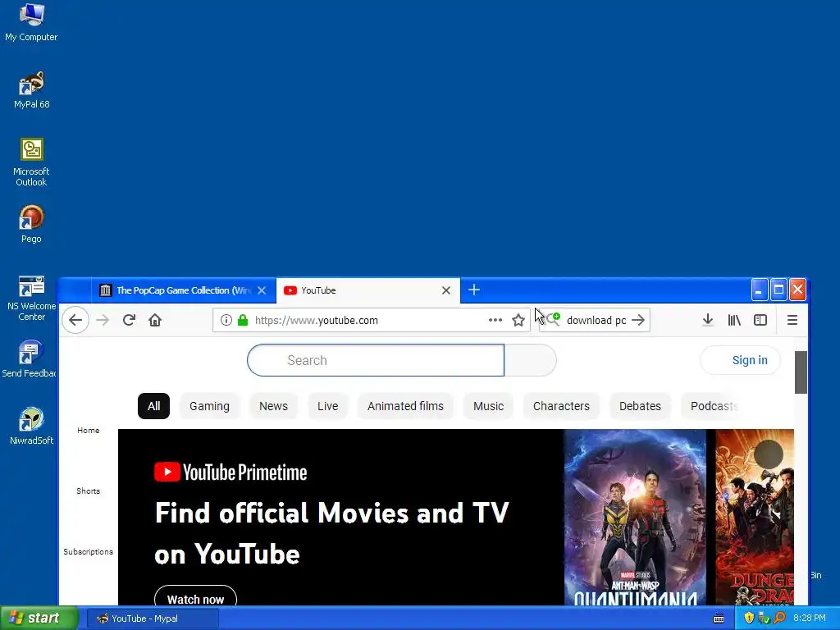The image size is (840, 630).
Task: Open Shorts in YouTube sidebar
Action: pos(89,491)
